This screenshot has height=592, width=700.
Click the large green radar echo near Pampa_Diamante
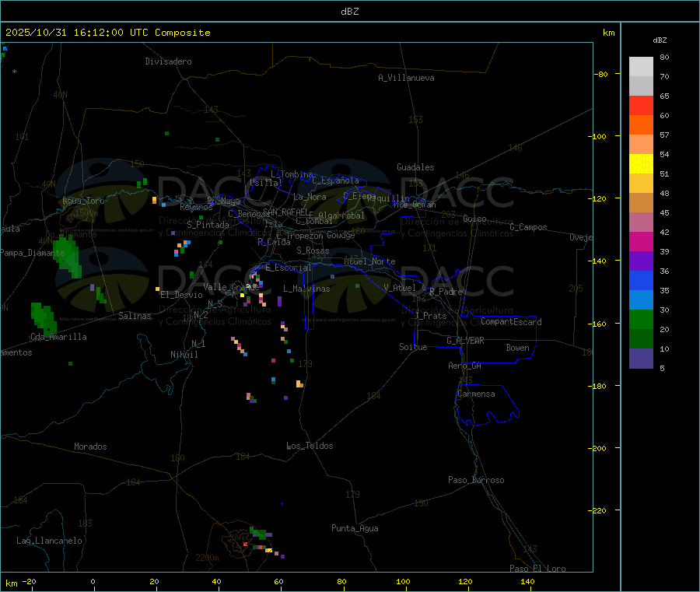pos(67,256)
